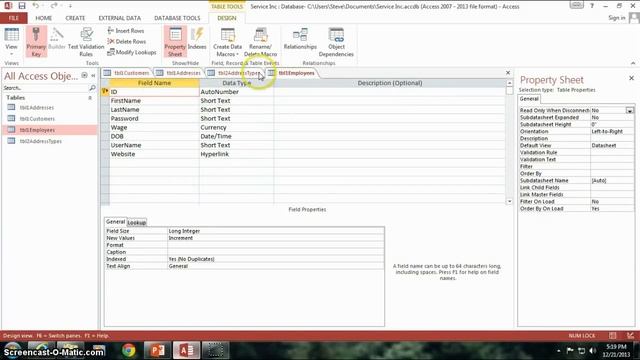Open the DATABASE TOOLS ribbon tab
640x360 pixels.
177,18
